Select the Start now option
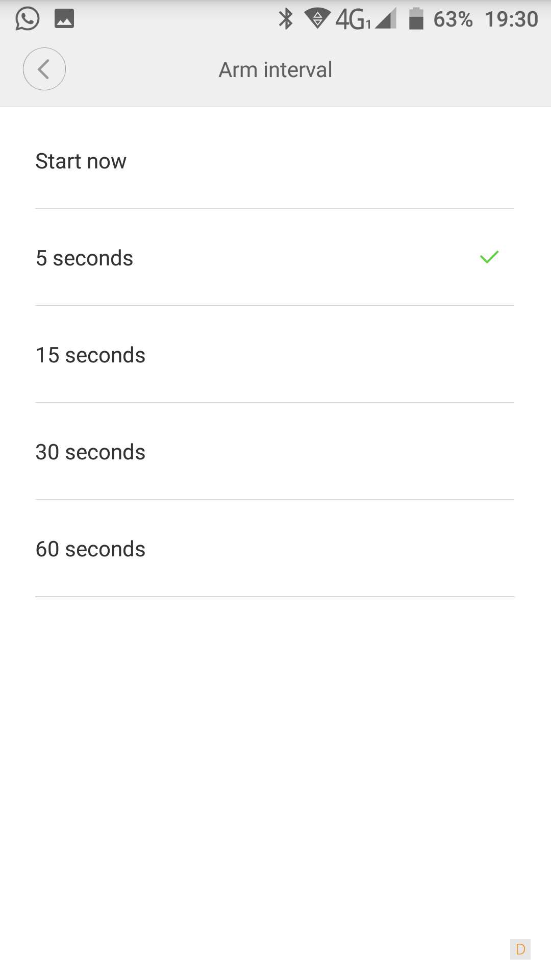 pyautogui.click(x=81, y=161)
